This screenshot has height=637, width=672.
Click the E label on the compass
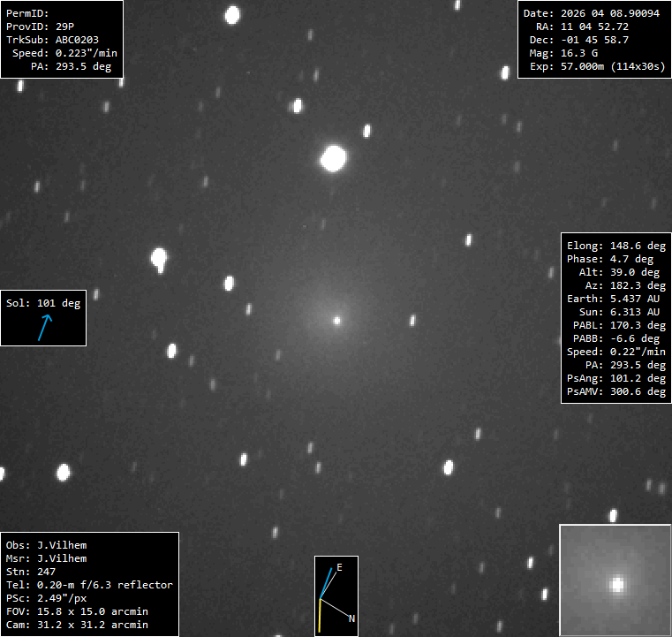pyautogui.click(x=339, y=566)
